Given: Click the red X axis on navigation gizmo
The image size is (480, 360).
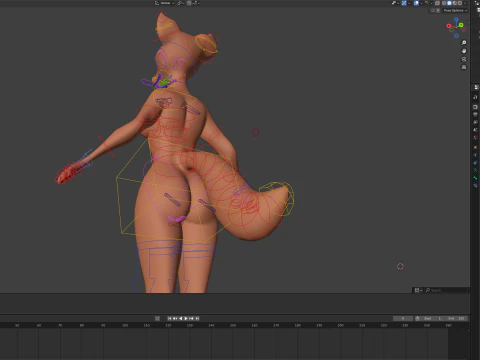Looking at the screenshot, I should [449, 26].
